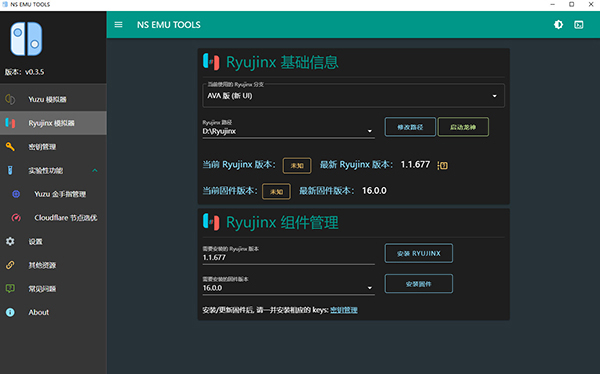Click the key management key icon
The height and width of the screenshot is (374, 600).
tap(10, 147)
